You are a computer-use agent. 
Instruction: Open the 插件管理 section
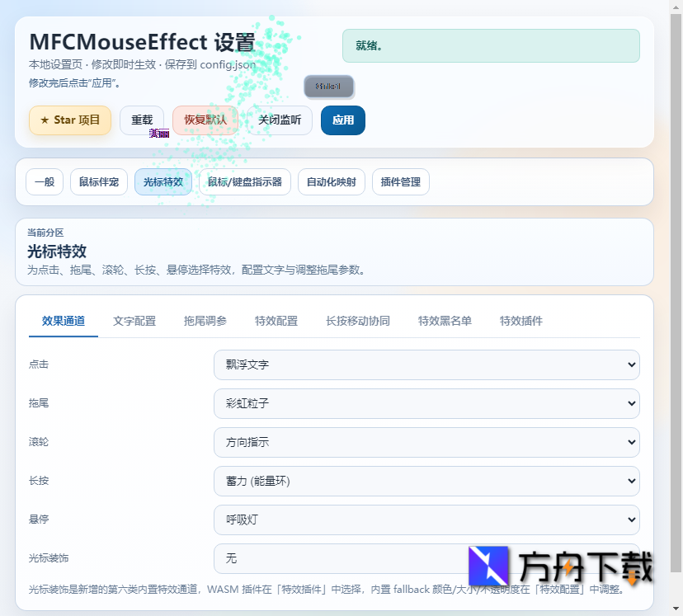click(400, 182)
